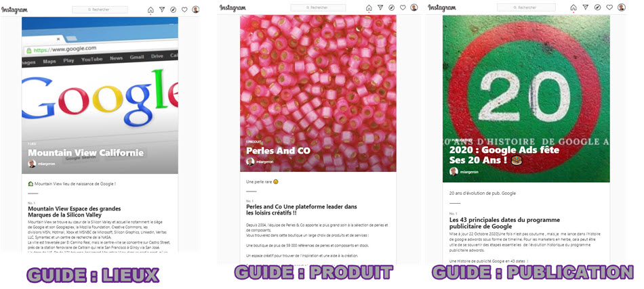Open mlargeron profile under Google Ads title

pos(464,172)
